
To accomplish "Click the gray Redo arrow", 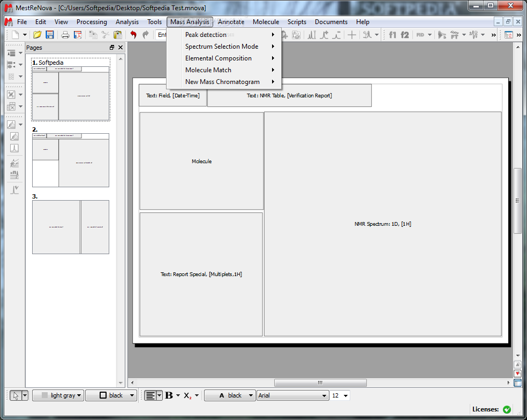I will click(146, 35).
